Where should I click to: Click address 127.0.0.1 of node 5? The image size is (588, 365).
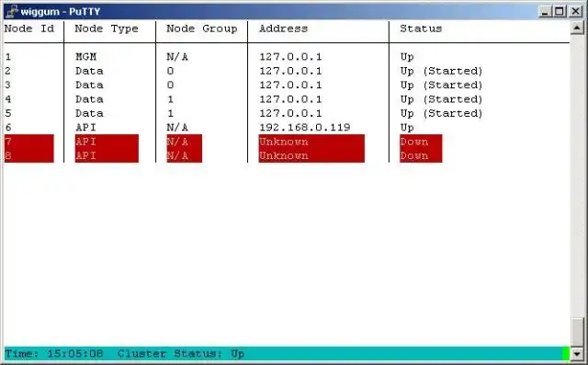click(x=290, y=113)
